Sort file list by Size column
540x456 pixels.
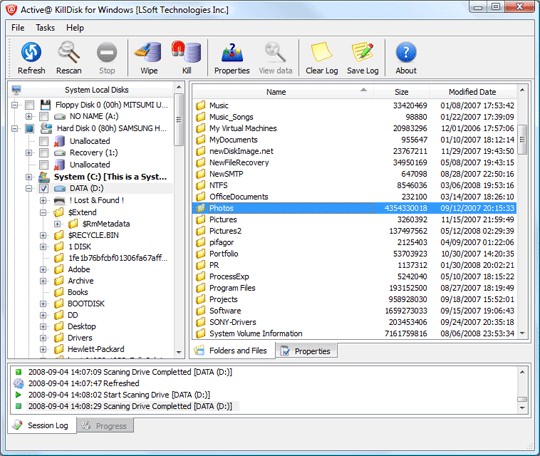(x=402, y=92)
